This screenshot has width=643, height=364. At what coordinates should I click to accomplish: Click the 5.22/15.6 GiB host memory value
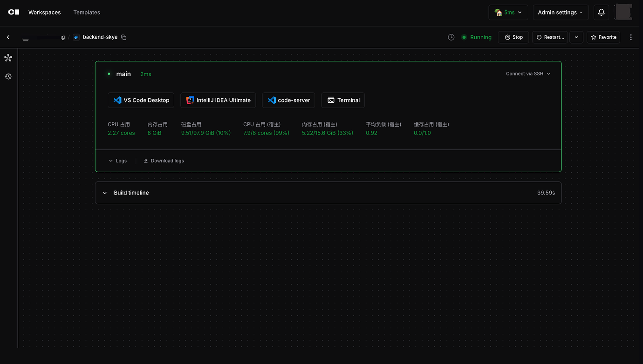tap(328, 133)
